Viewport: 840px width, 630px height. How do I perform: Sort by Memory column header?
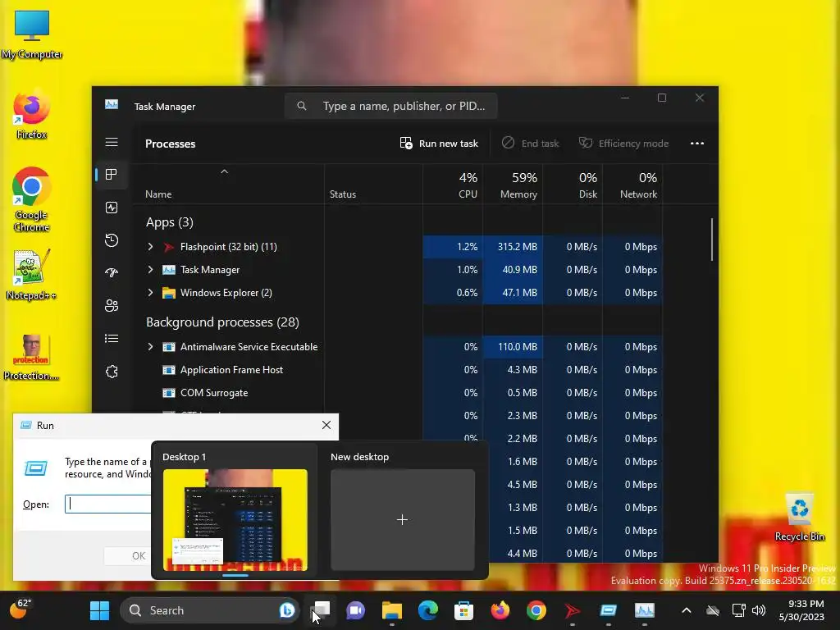(513, 185)
